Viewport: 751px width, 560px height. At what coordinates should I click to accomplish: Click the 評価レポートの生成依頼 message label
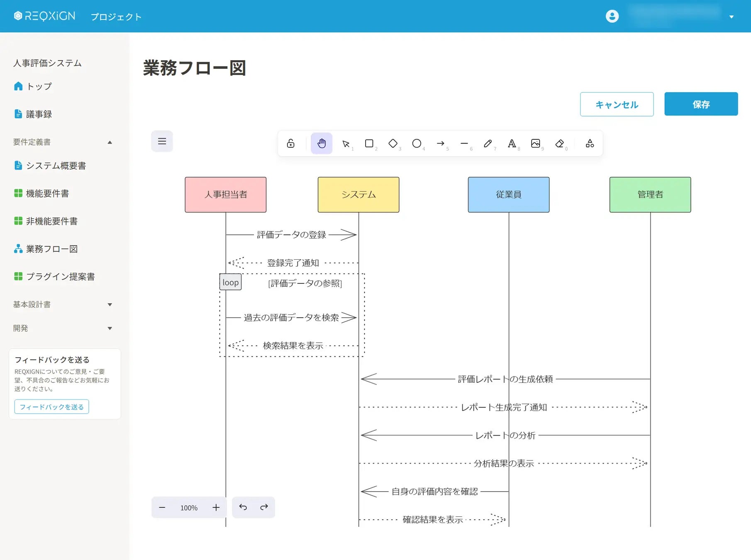point(505,379)
